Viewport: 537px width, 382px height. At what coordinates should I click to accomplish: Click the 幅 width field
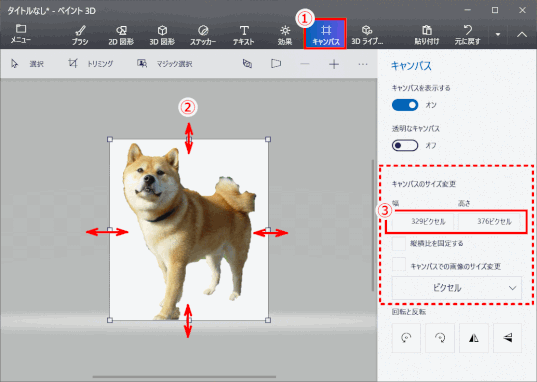423,222
